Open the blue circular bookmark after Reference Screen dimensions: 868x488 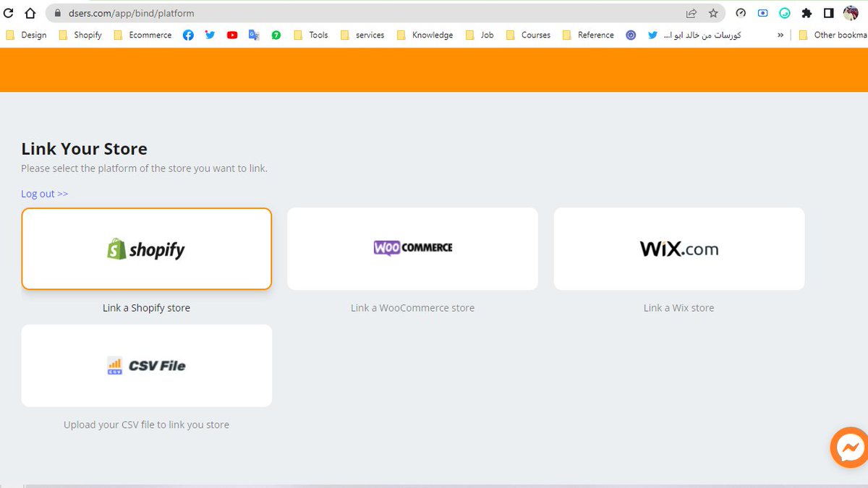coord(631,35)
